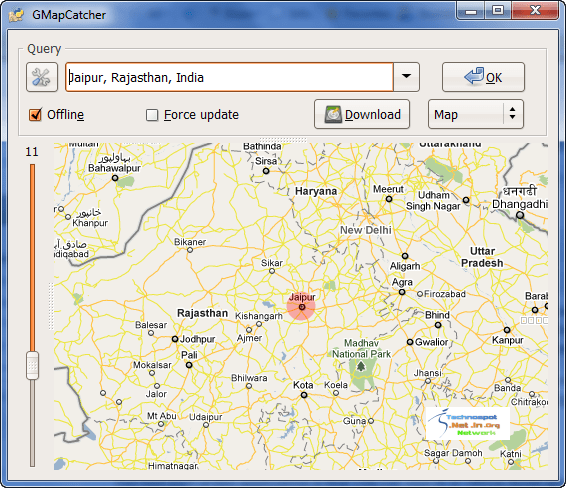Click the zoom level slider handle
566x488 pixels.
[x=32, y=365]
